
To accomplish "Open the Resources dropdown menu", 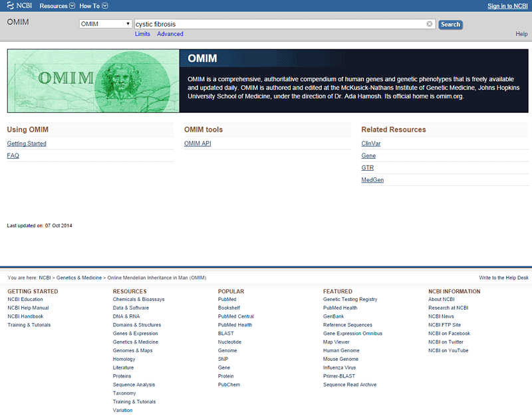I will coord(57,6).
